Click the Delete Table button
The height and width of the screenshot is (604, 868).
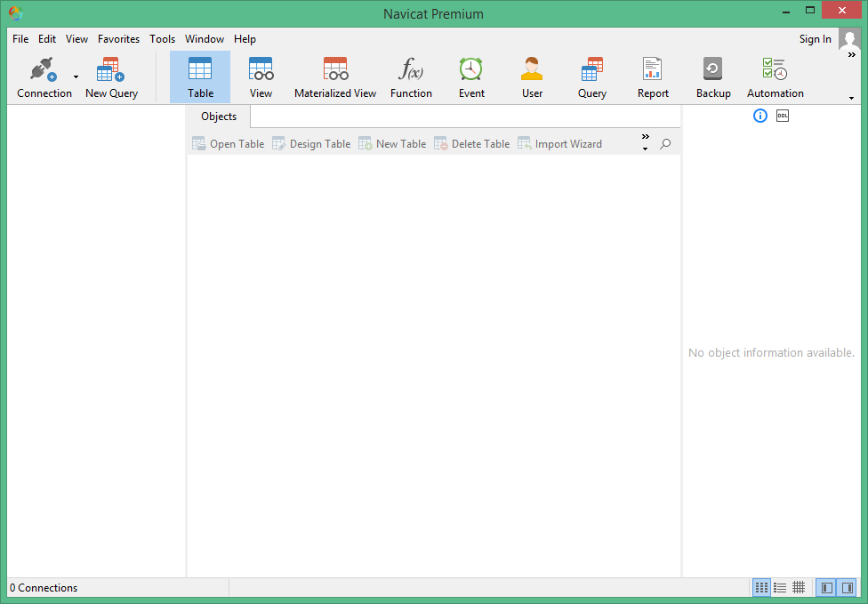pos(471,144)
